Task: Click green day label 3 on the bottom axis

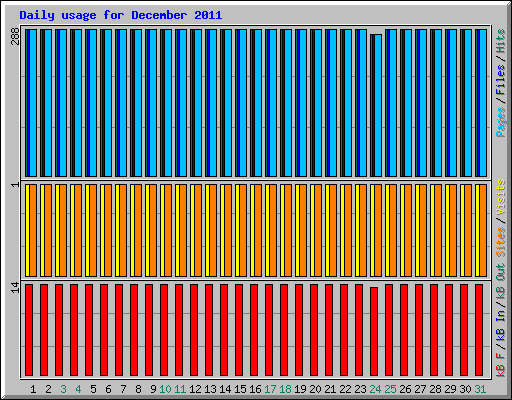Action: pyautogui.click(x=63, y=389)
